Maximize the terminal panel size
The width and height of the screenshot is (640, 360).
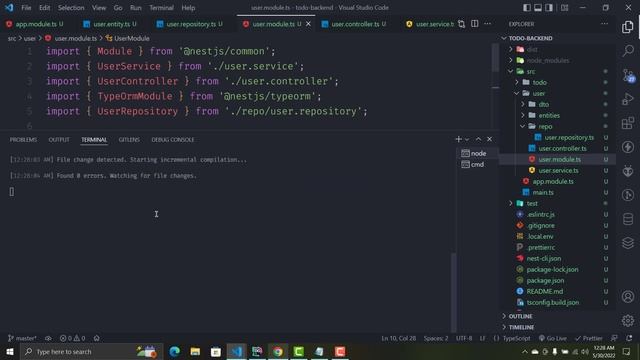[478, 139]
